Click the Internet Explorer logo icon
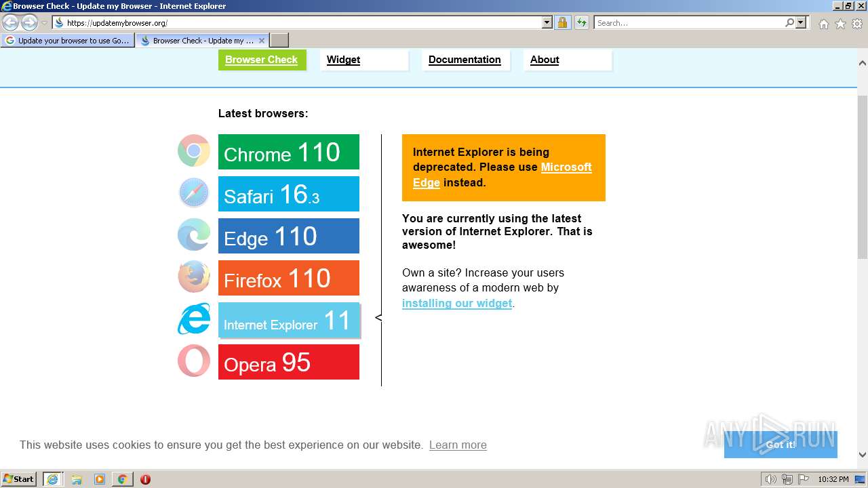 click(x=194, y=319)
